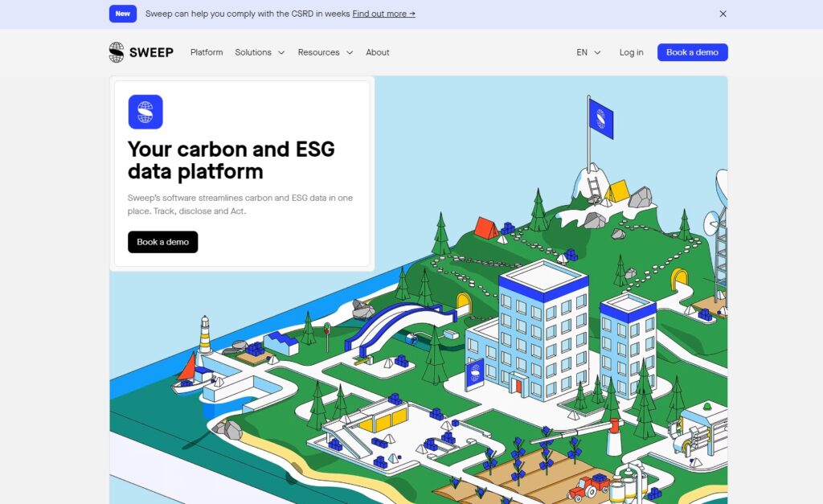Click the Sweep's software streamlines description text
The height and width of the screenshot is (504, 823).
pyautogui.click(x=240, y=204)
